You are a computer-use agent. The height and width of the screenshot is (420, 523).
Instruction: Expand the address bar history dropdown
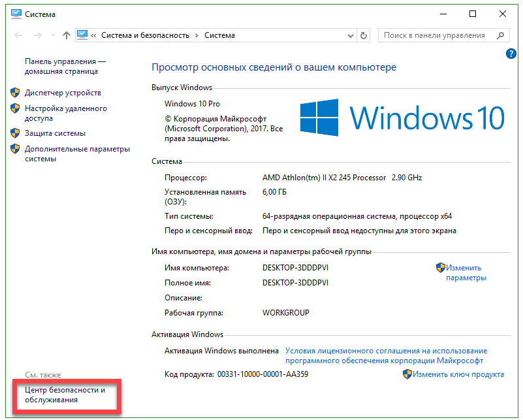[350, 36]
